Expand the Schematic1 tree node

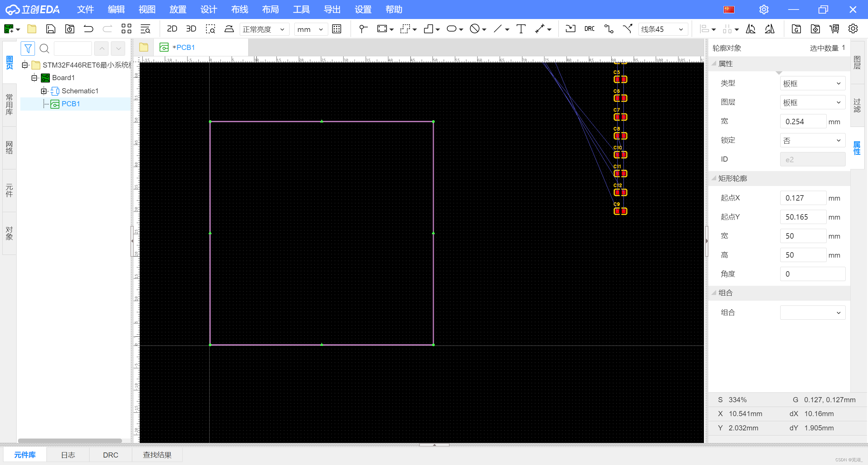click(44, 91)
